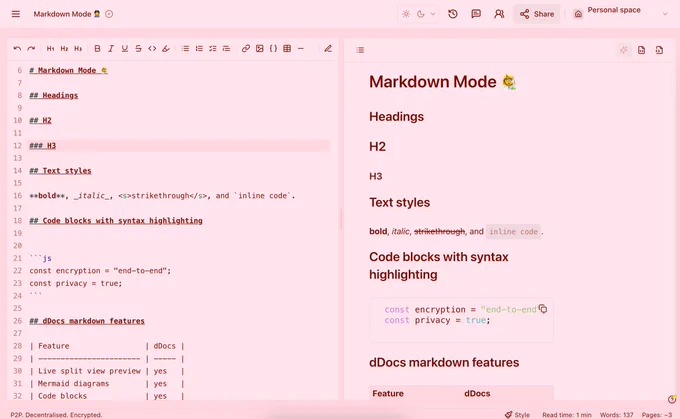Click the indent list icon

click(x=226, y=49)
